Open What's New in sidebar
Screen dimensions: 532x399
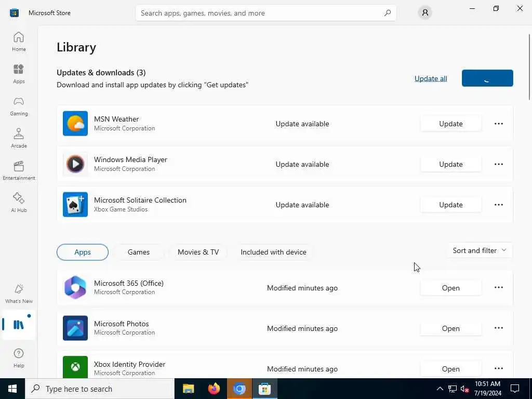tap(19, 294)
